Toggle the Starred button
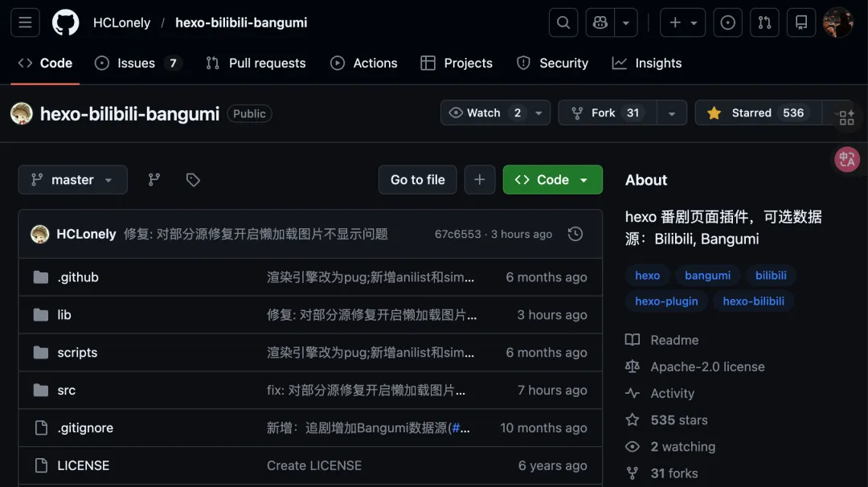This screenshot has width=868, height=487. point(758,113)
